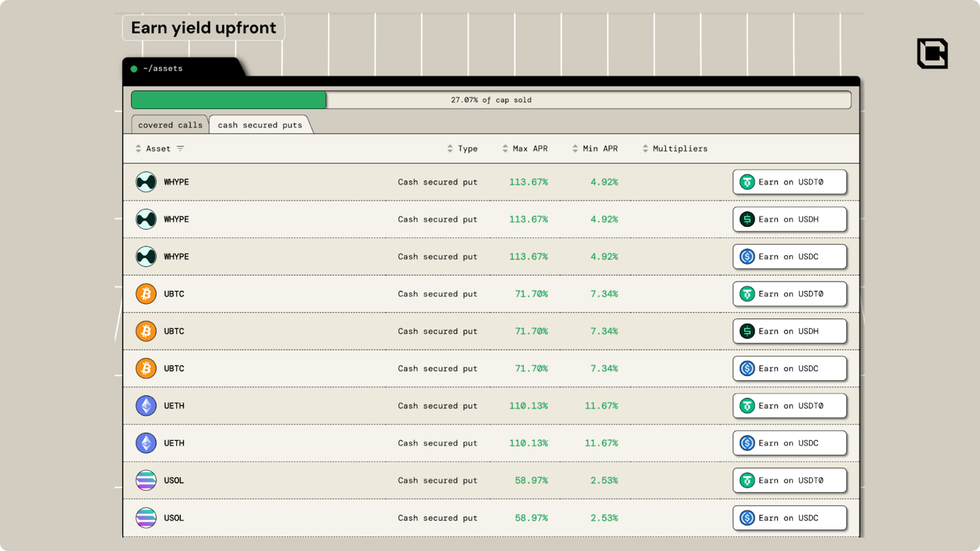This screenshot has height=551, width=980.
Task: Click the Ethereum icon in first UETH row
Action: click(x=146, y=406)
